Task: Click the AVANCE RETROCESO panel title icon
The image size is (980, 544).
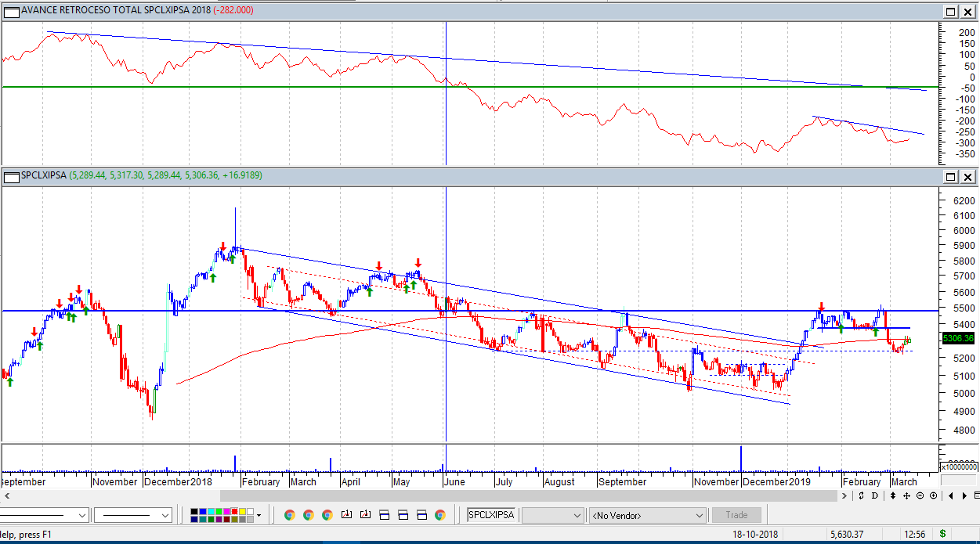Action: pos(11,11)
